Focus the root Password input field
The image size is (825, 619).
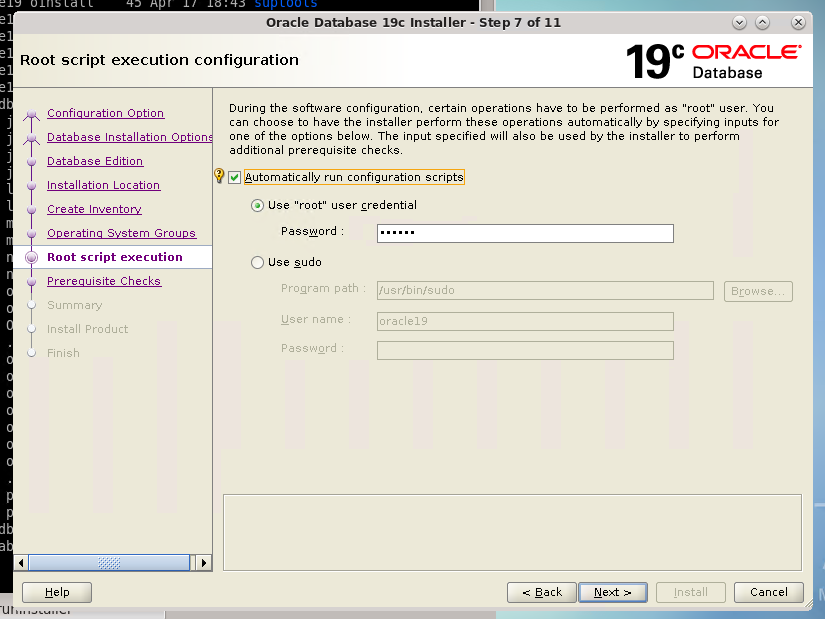point(525,233)
